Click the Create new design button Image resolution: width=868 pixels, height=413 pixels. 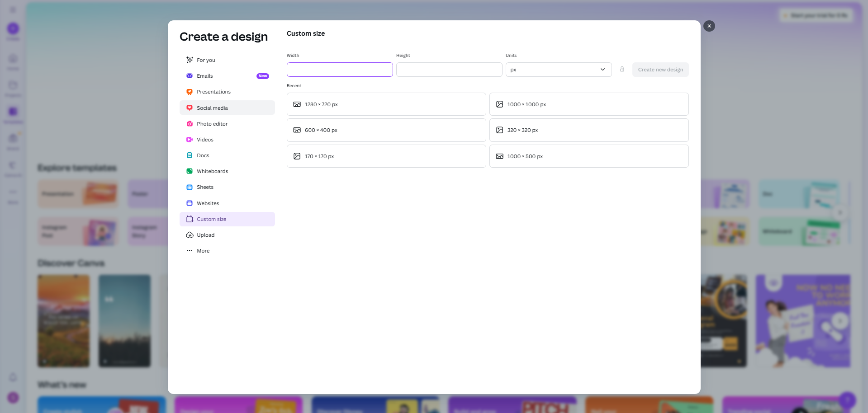click(x=660, y=69)
